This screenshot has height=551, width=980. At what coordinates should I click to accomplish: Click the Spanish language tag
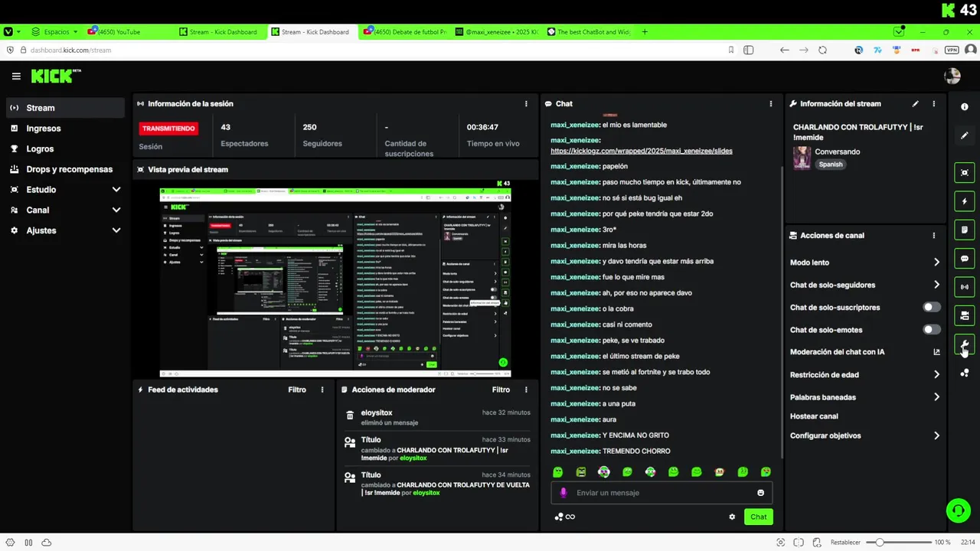(x=830, y=164)
